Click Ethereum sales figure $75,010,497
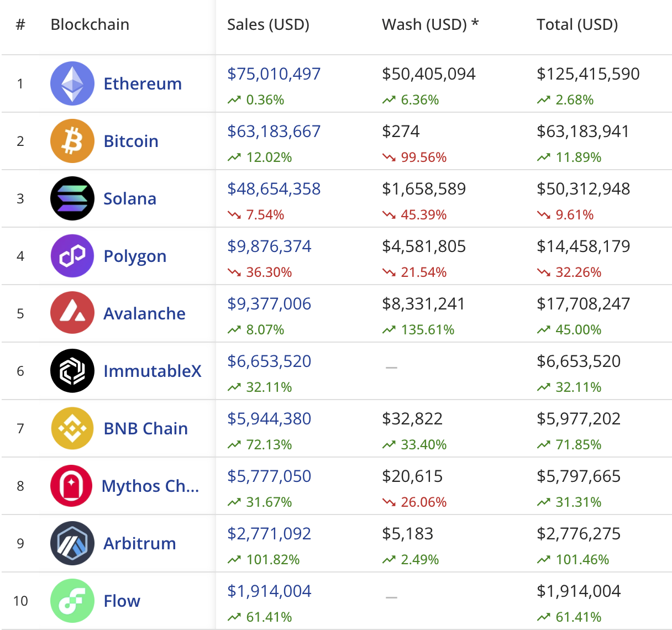Viewport: 672px width, 630px height. click(x=274, y=74)
